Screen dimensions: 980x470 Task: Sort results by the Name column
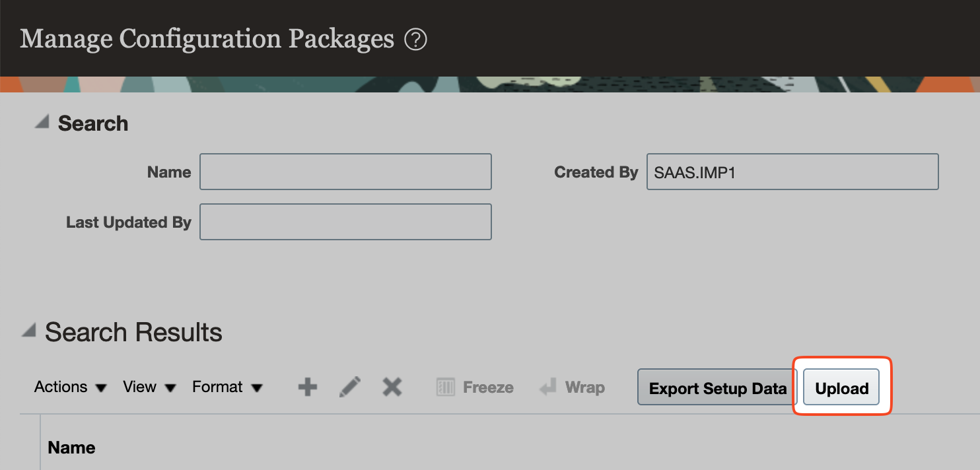[x=71, y=447]
